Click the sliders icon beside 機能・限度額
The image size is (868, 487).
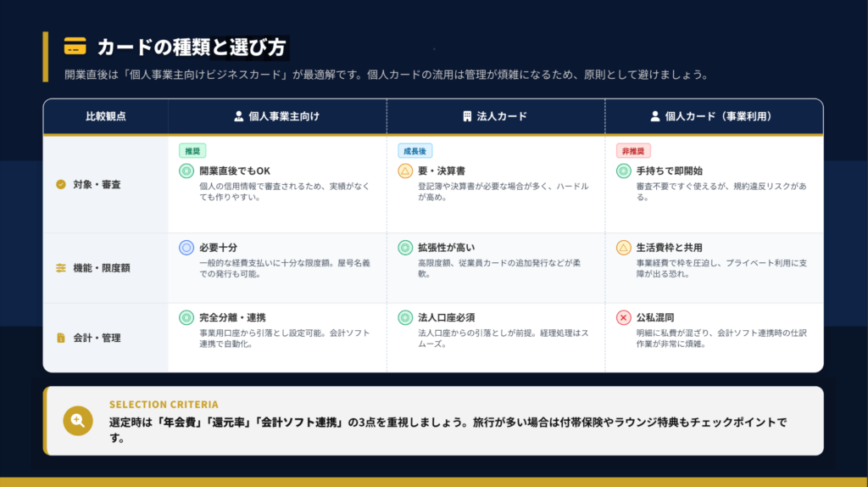click(x=60, y=268)
